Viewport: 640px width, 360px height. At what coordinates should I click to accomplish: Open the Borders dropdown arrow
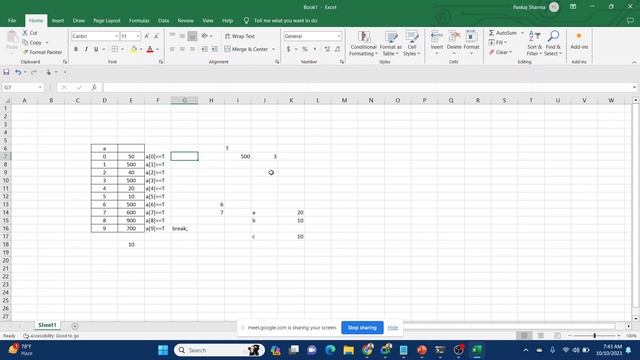coord(122,49)
